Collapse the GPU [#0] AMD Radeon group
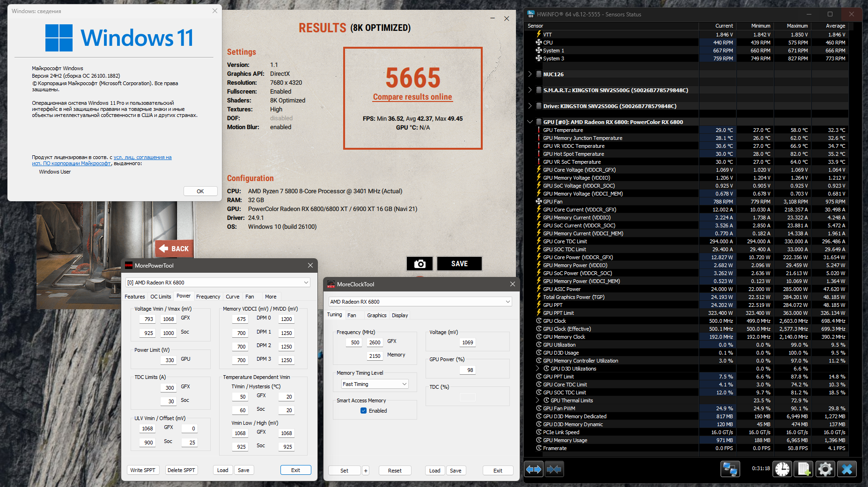Image resolution: width=868 pixels, height=487 pixels. [x=530, y=122]
